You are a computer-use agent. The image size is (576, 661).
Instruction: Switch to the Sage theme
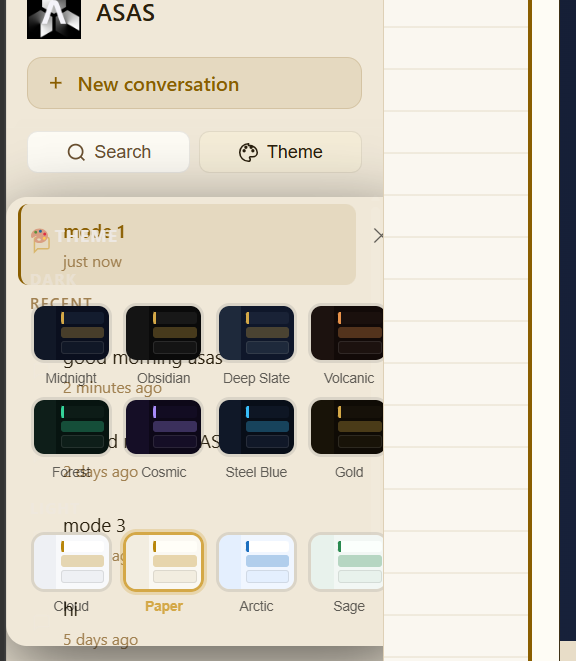(347, 562)
